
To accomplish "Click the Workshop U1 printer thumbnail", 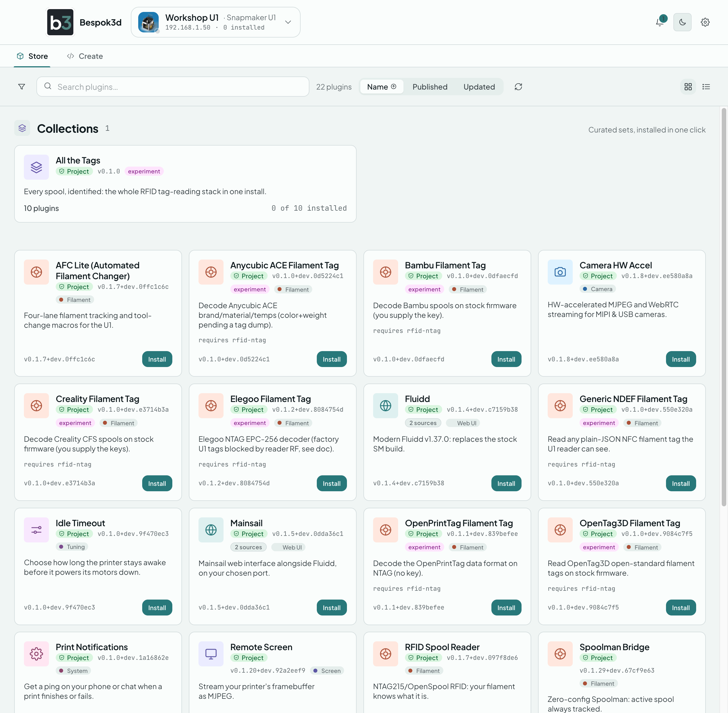I will [148, 22].
